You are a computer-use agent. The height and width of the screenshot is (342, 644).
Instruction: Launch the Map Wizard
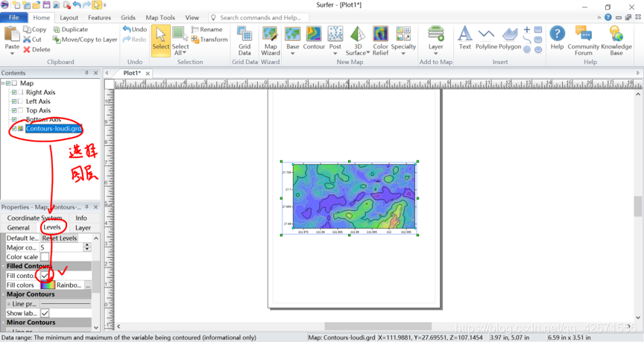pyautogui.click(x=271, y=40)
